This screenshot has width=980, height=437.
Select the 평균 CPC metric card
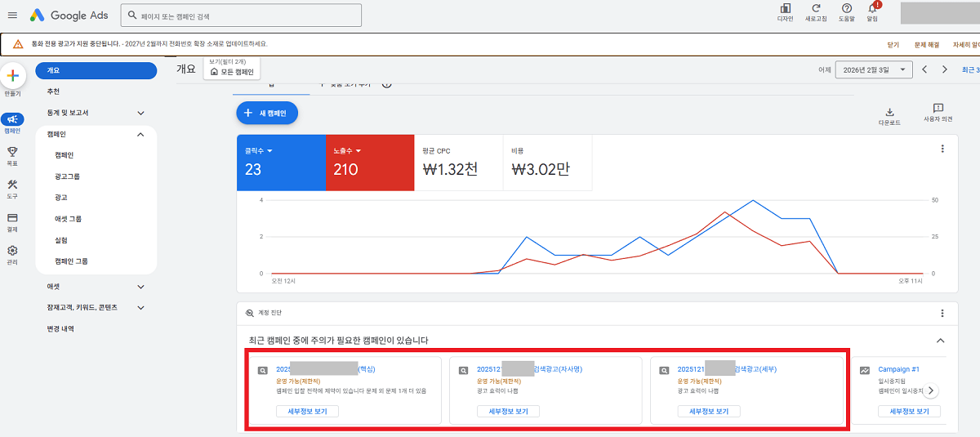pos(459,163)
